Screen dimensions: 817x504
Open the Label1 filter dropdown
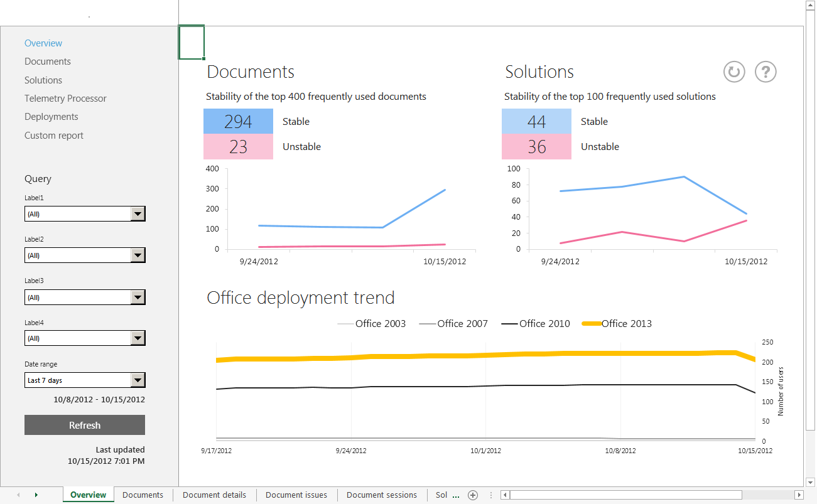point(138,213)
